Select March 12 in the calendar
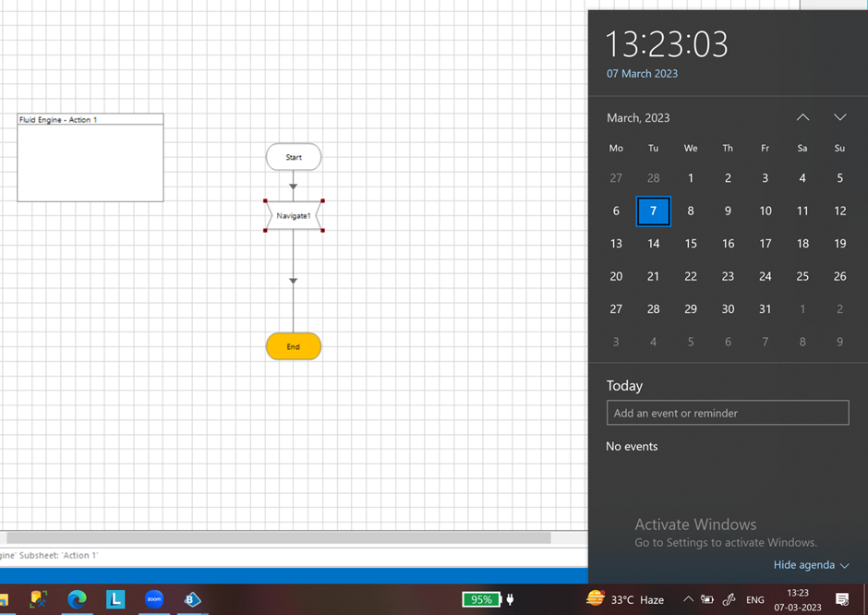Screen dimensions: 868x615 click(839, 211)
